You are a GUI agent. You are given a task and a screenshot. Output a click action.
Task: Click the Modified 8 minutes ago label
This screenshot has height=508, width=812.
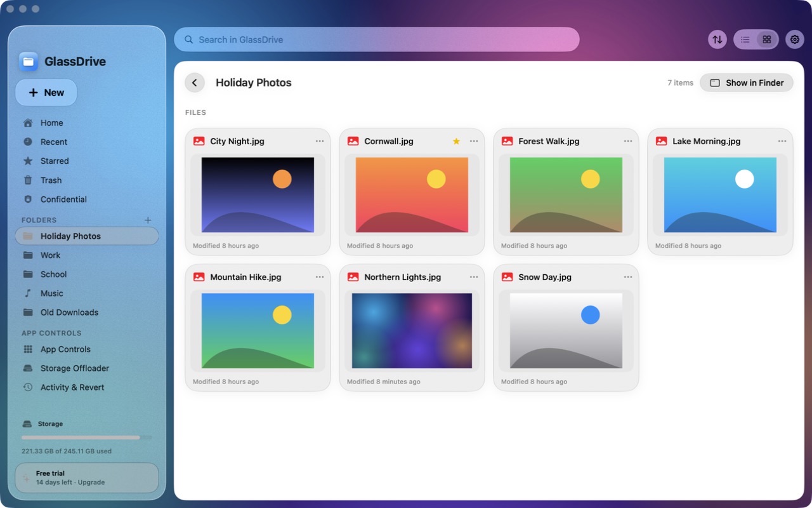(x=384, y=382)
